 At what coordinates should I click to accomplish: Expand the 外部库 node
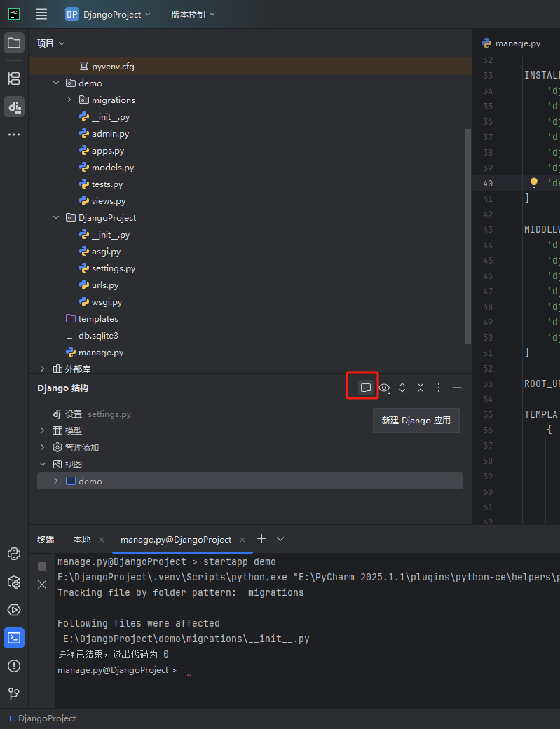point(43,369)
